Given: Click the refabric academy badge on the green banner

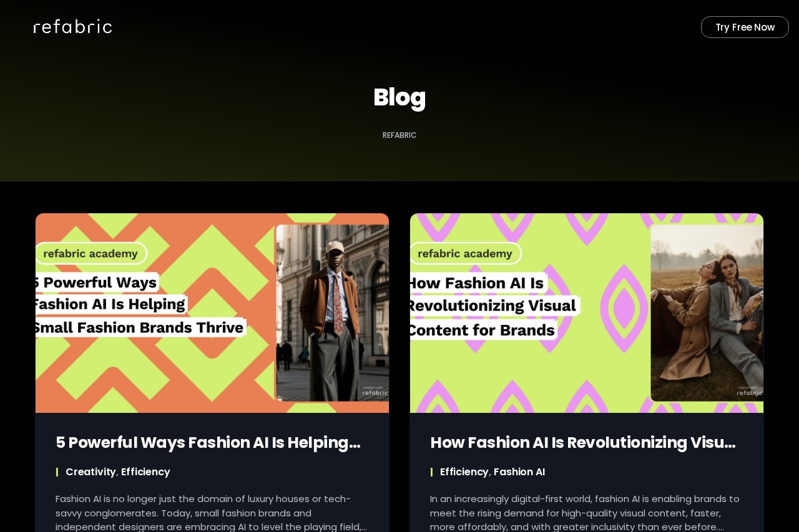Looking at the screenshot, I should pyautogui.click(x=466, y=253).
